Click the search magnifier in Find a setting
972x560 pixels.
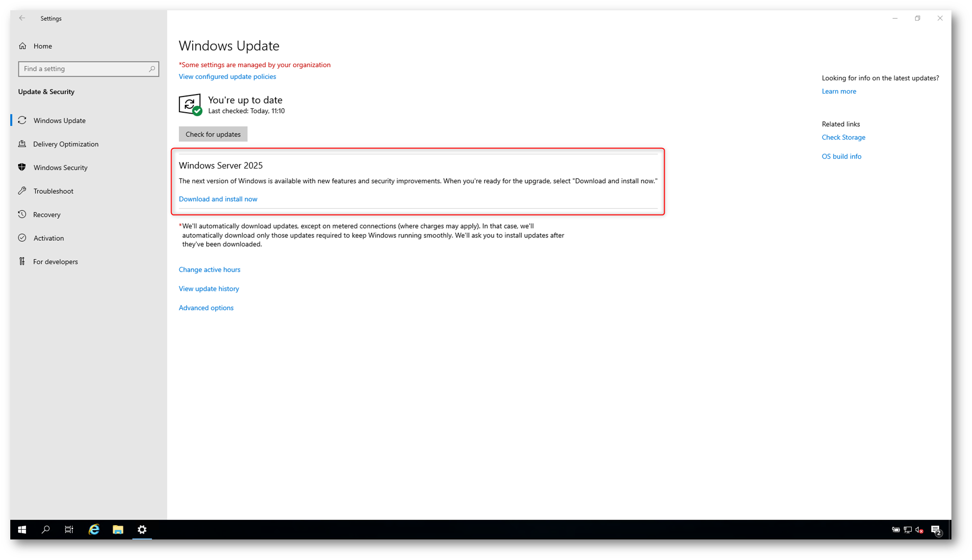pyautogui.click(x=152, y=69)
